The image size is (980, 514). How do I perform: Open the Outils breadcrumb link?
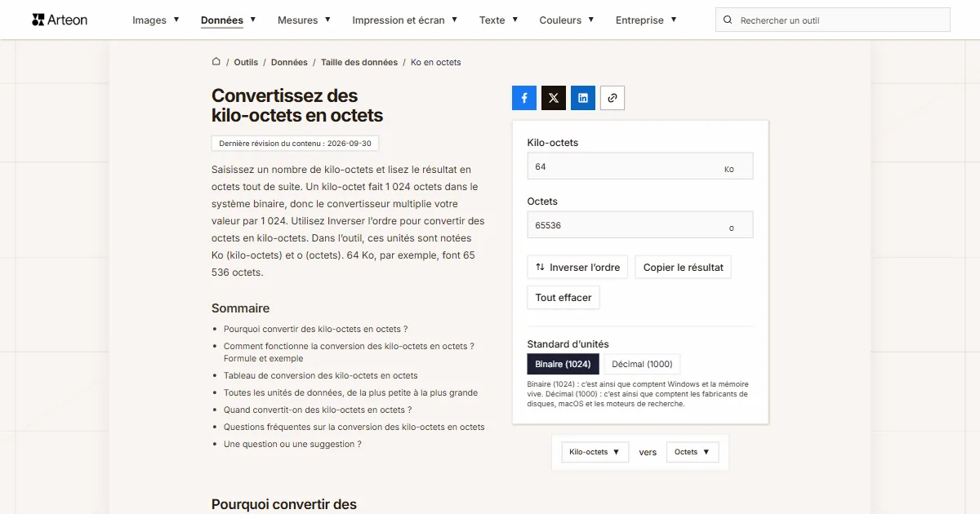[246, 62]
